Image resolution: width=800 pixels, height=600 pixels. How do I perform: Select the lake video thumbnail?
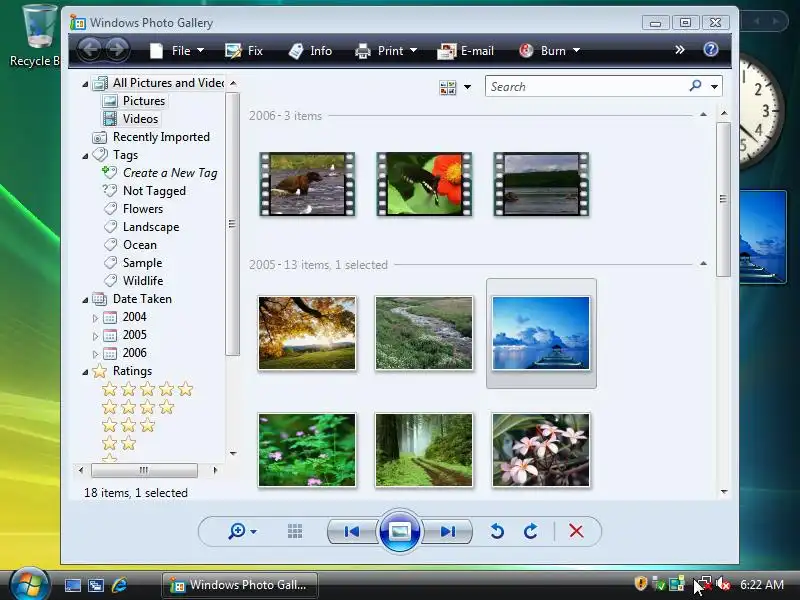click(541, 184)
